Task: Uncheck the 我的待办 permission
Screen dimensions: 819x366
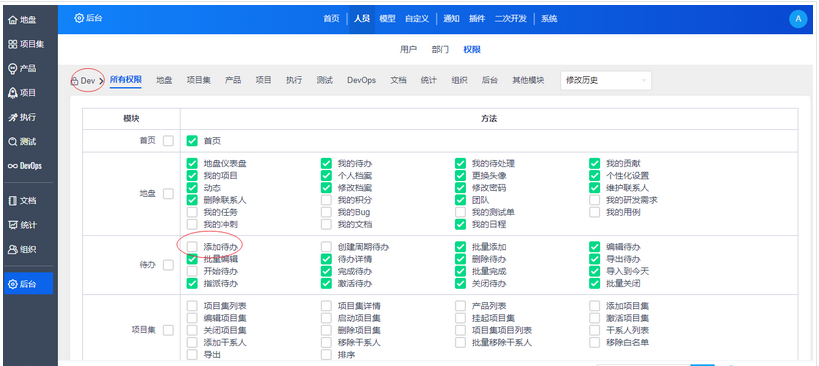Action: coord(326,163)
